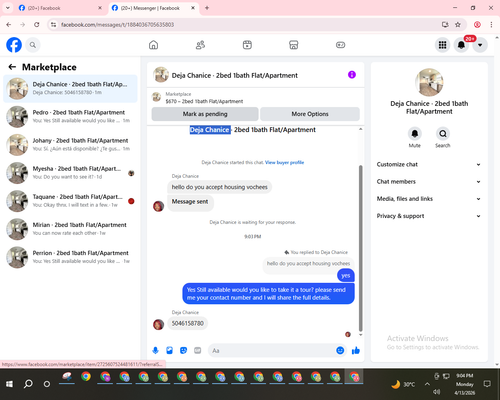
Task: Open Windows taskbar search
Action: [28, 384]
